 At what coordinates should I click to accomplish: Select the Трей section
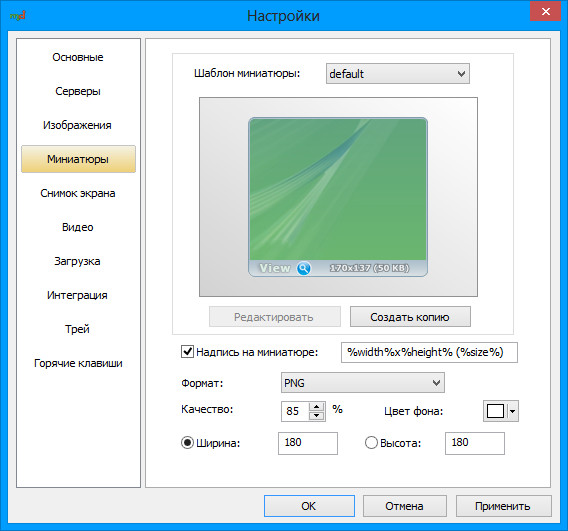tap(78, 329)
